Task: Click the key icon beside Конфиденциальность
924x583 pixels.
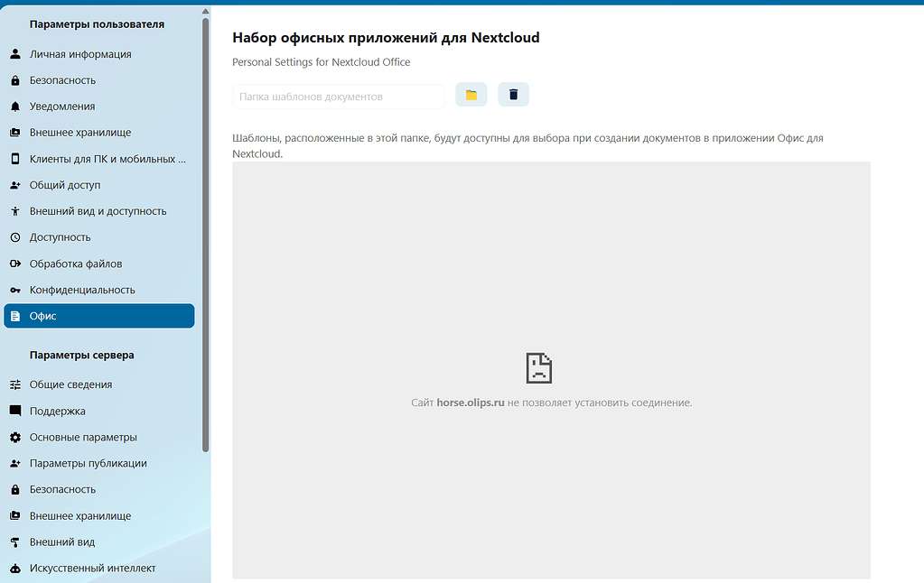Action: (15, 290)
